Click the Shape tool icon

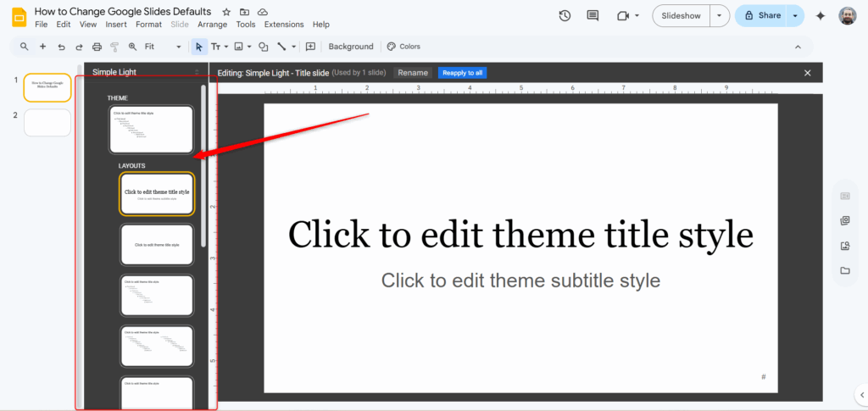pyautogui.click(x=263, y=47)
